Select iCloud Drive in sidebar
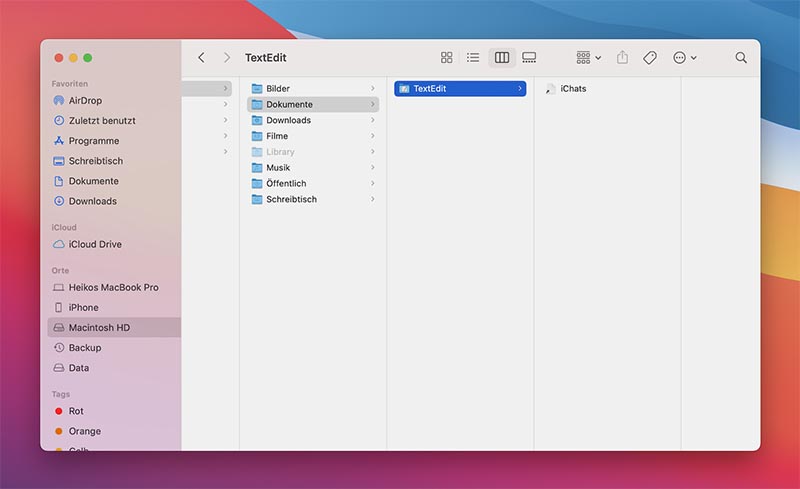Viewport: 800px width, 489px height. coord(95,244)
